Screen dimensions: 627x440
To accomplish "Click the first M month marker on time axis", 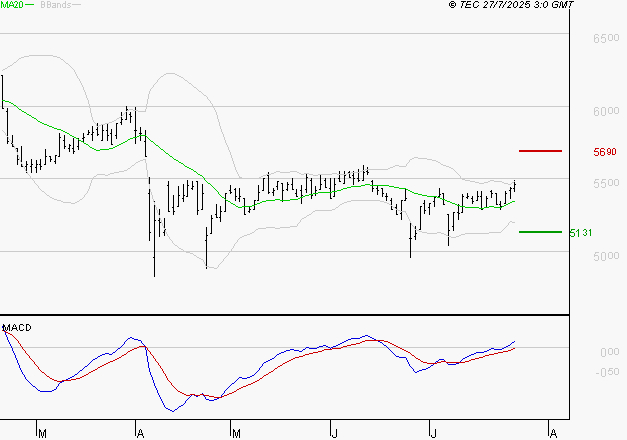I will (x=41, y=433).
